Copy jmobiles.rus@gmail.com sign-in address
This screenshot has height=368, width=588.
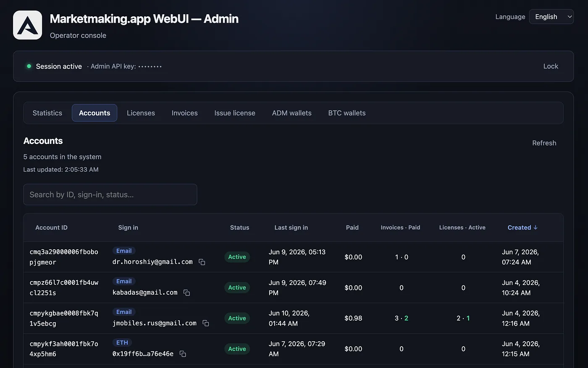click(x=206, y=323)
